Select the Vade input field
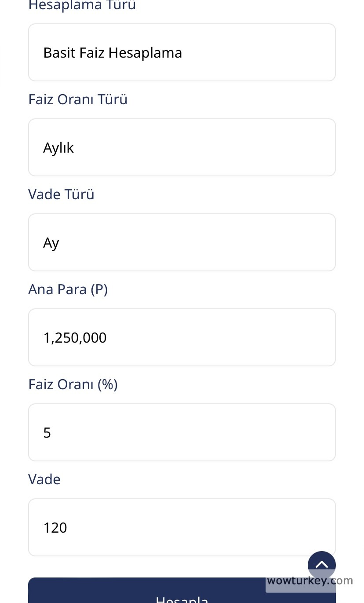Screen dimensions: 364x603 click(182, 527)
